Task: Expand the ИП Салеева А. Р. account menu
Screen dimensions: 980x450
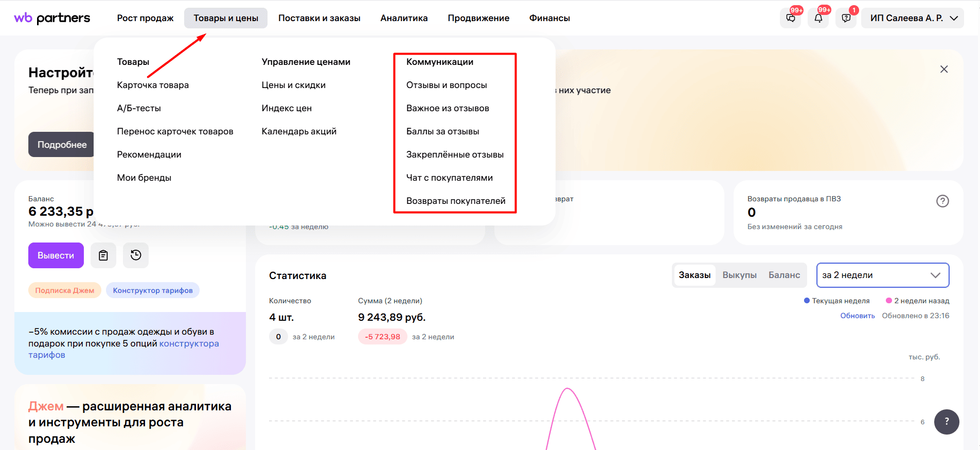Action: [913, 18]
